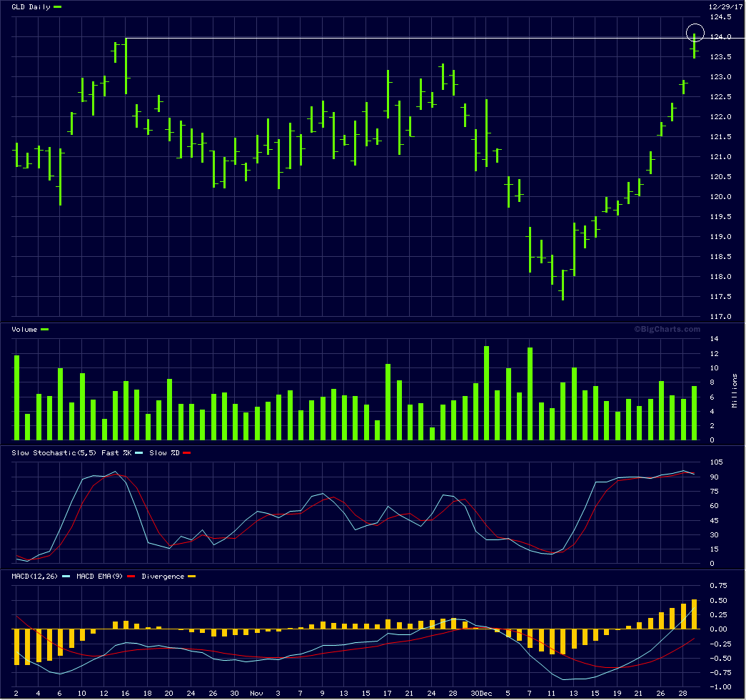Screen dimensions: 746x700
Task: Click the yellow Divergence legend swatch
Action: click(191, 576)
